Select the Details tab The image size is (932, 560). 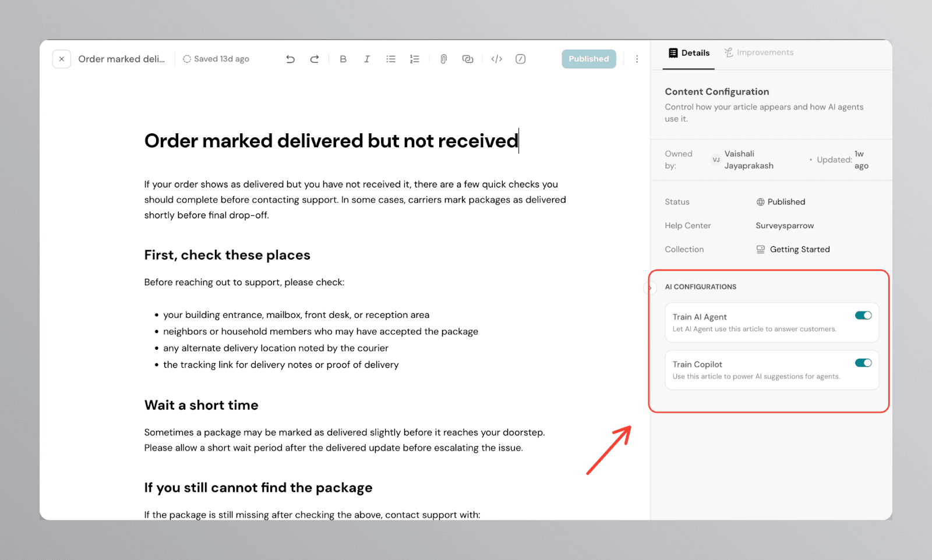[689, 53]
